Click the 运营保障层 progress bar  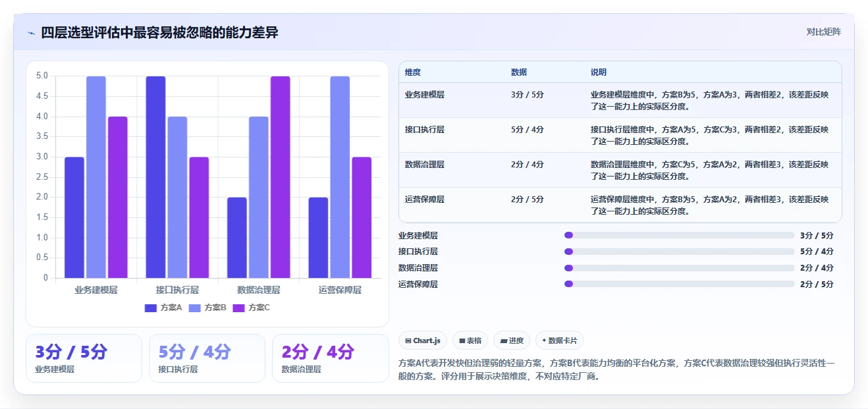tap(680, 284)
